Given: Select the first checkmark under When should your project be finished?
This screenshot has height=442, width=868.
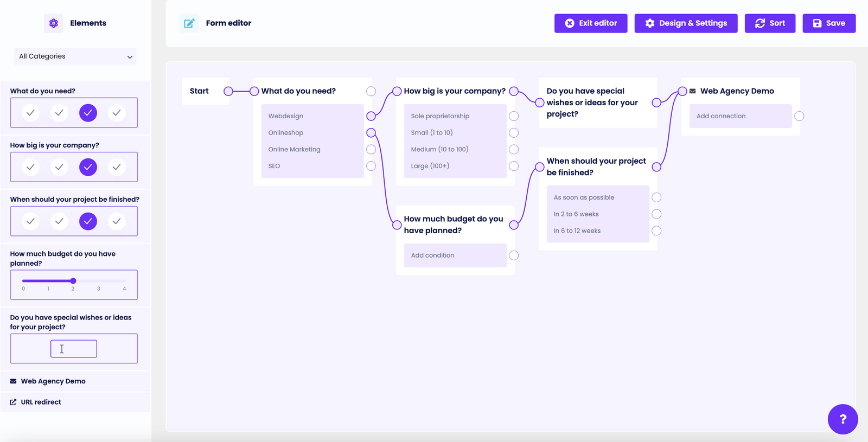Looking at the screenshot, I should pos(30,221).
